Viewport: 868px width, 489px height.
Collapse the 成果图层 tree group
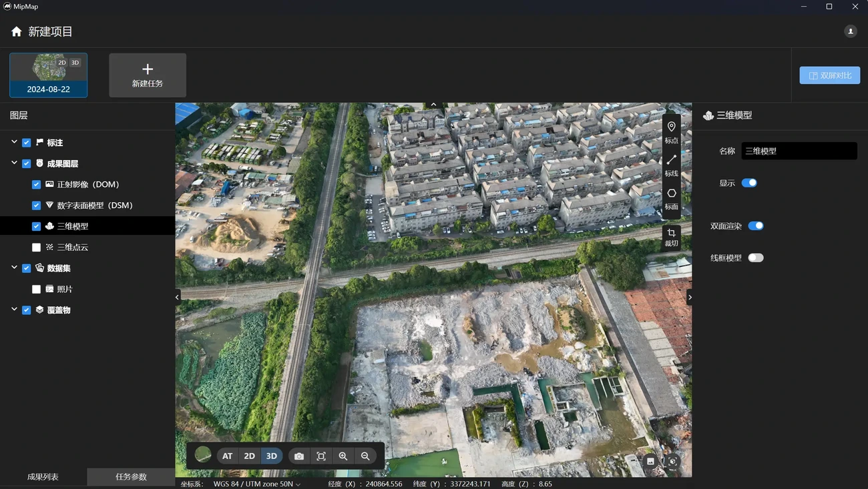14,163
